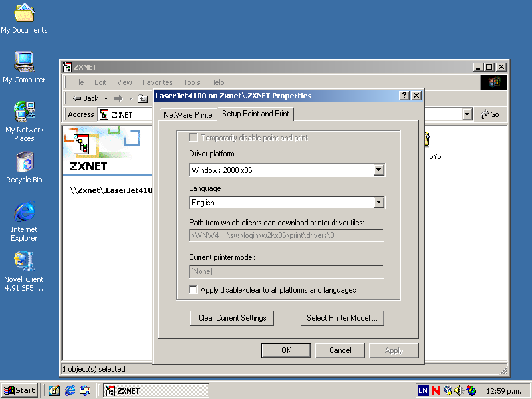532x399 pixels.
Task: Click the tray icon left of the speaker
Action: coord(448,390)
